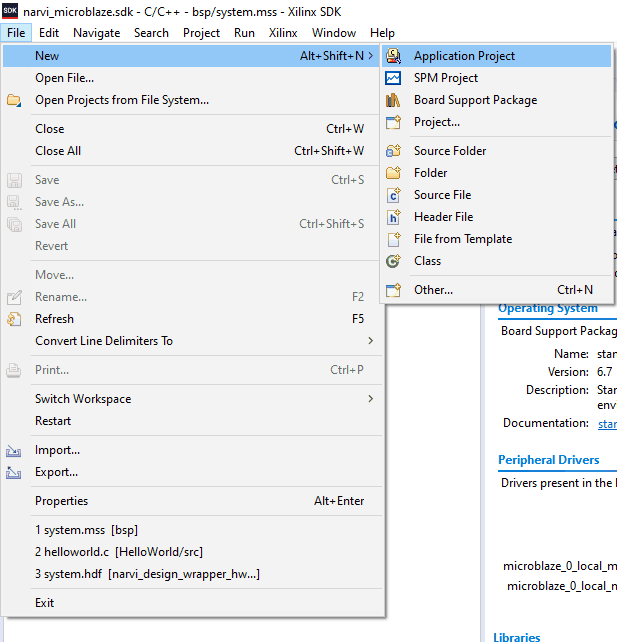Viewport: 617px width, 642px height.
Task: Expand the Switch Workspace submenu arrow
Action: click(370, 399)
